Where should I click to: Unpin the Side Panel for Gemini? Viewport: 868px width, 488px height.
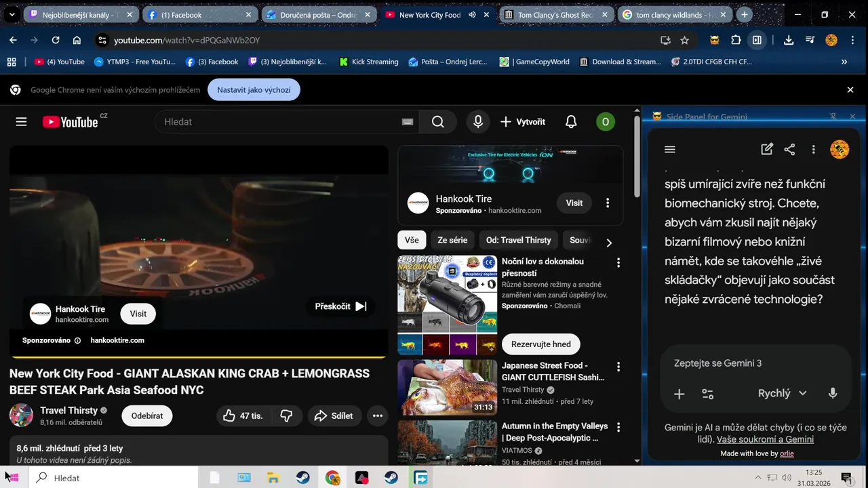click(833, 117)
